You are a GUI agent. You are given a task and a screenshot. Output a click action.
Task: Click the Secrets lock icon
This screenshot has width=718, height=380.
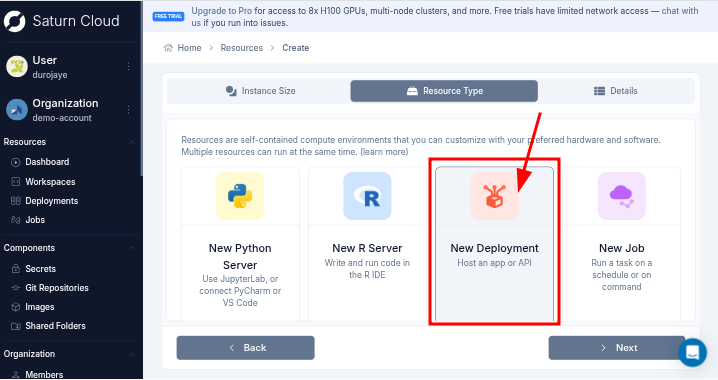click(16, 269)
